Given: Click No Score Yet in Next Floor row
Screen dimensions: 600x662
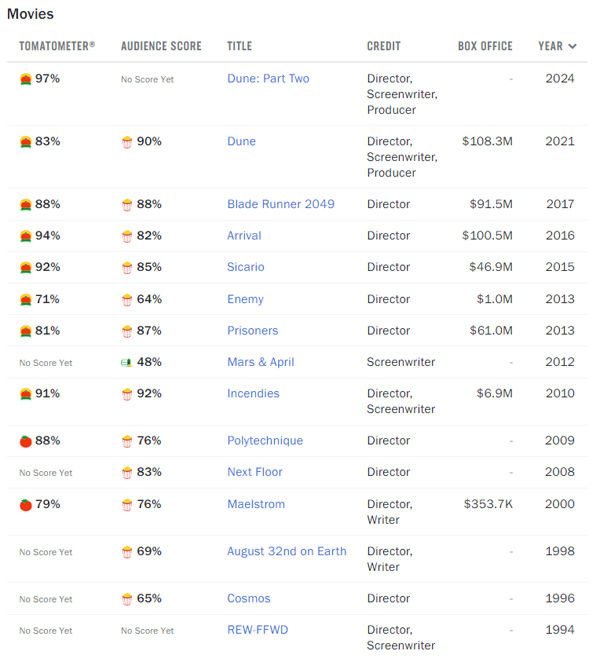Looking at the screenshot, I should (x=46, y=473).
